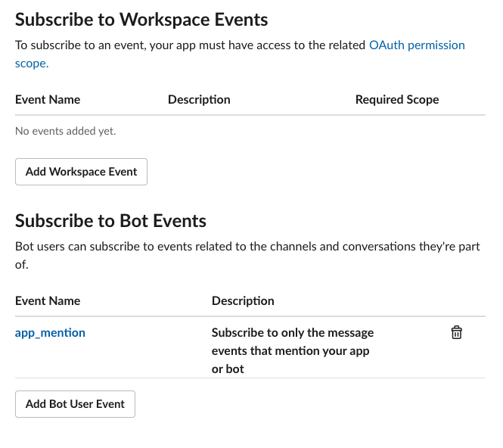Open the OAuth permission scope link
Viewport: 503px width, 448px height.
(x=416, y=45)
